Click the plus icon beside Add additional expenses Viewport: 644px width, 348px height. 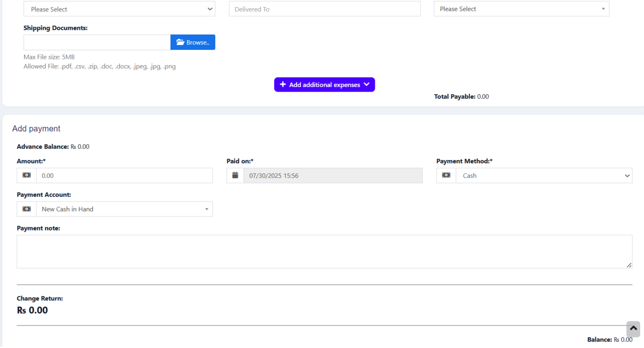pyautogui.click(x=283, y=84)
